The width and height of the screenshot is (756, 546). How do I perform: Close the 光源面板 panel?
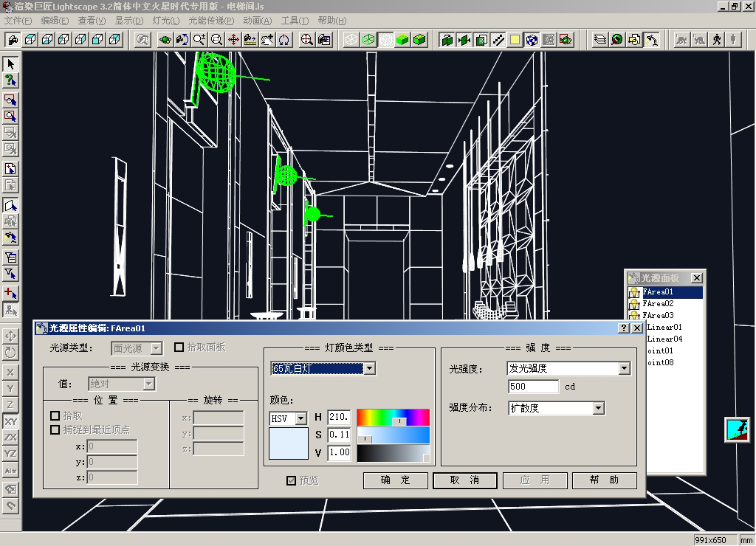click(x=697, y=278)
